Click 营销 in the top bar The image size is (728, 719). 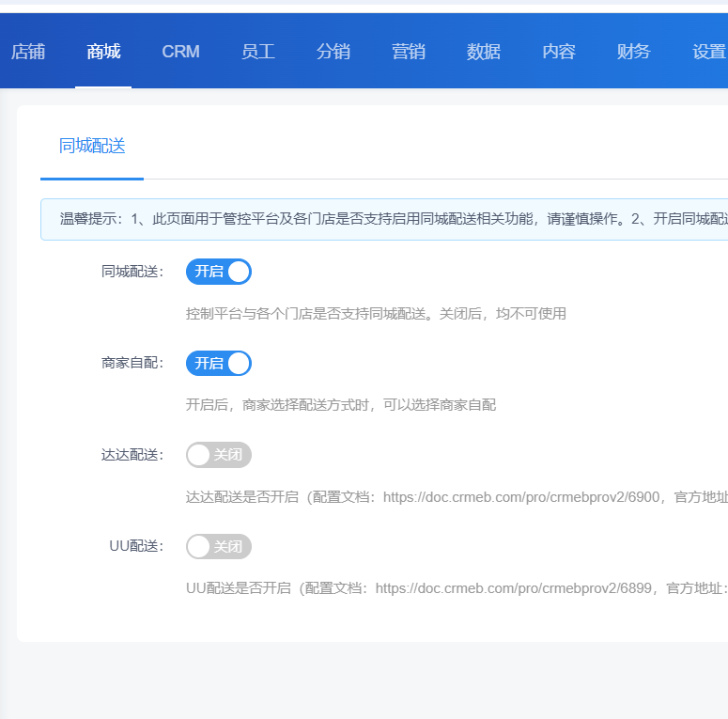click(409, 52)
